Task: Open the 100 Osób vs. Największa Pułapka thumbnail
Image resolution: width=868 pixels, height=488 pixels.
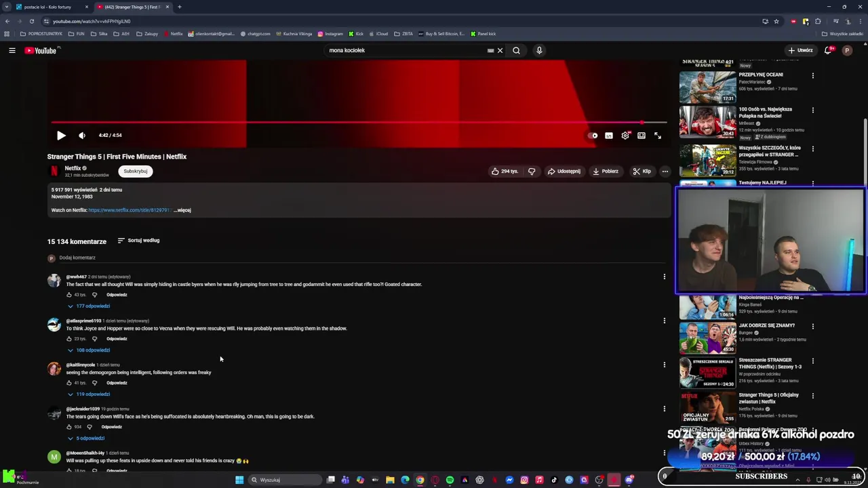Action: point(707,122)
